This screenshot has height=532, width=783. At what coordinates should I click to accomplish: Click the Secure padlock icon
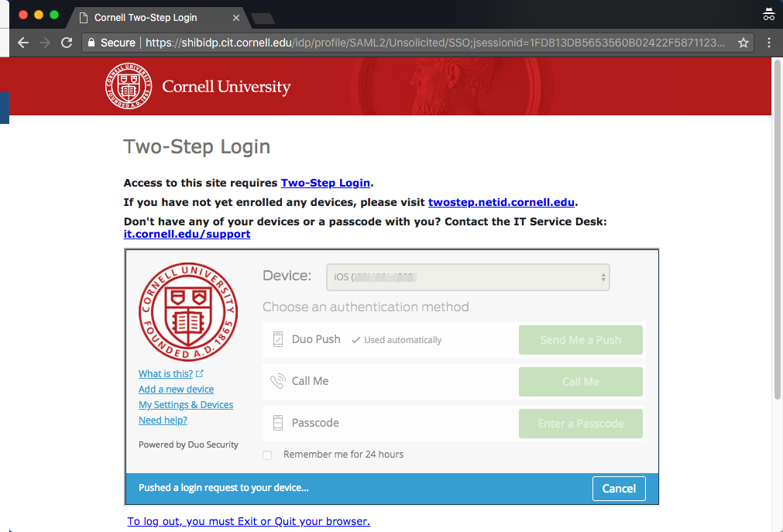click(91, 43)
